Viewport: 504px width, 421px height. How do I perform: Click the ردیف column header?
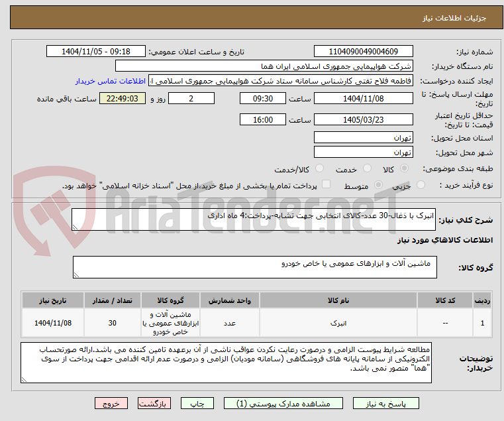[x=482, y=300]
